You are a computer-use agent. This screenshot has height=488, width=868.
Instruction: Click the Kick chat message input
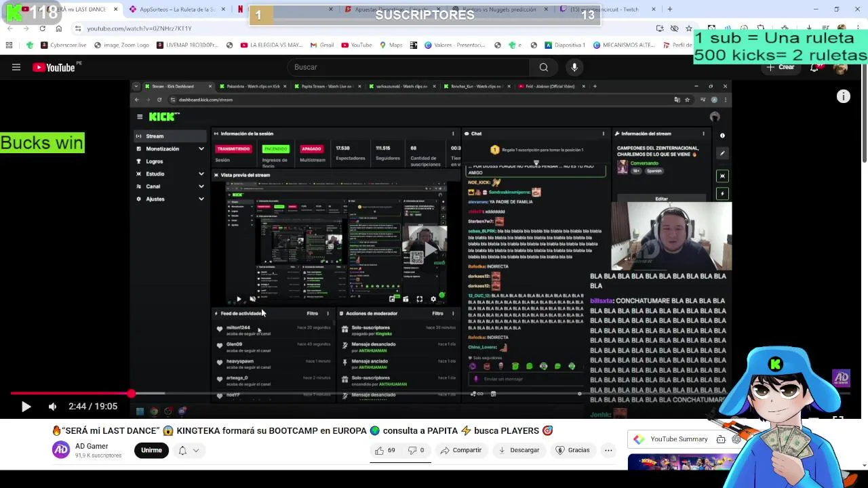click(526, 379)
